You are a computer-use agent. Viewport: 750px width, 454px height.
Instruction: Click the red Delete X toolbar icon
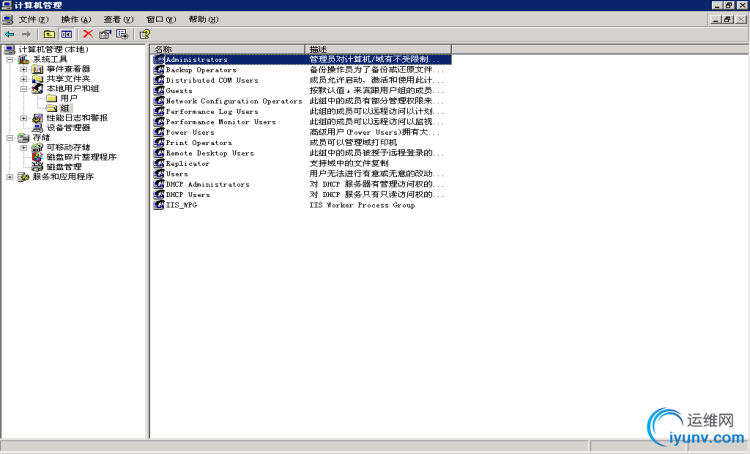coord(88,34)
